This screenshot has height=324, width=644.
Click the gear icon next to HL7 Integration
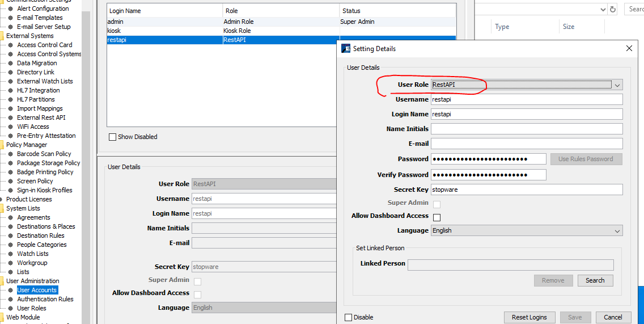(10, 90)
